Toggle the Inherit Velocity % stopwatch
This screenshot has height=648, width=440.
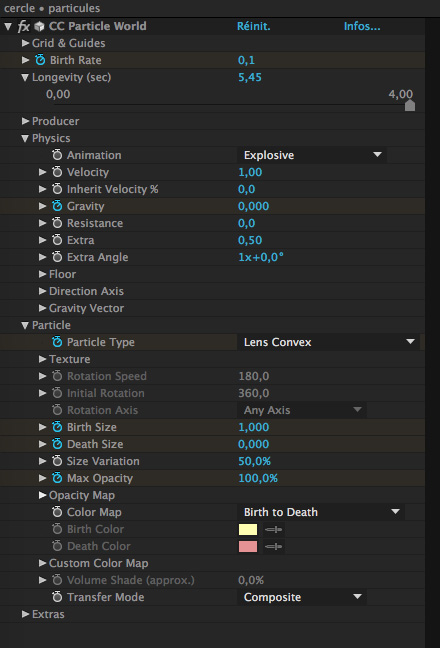pyautogui.click(x=57, y=189)
